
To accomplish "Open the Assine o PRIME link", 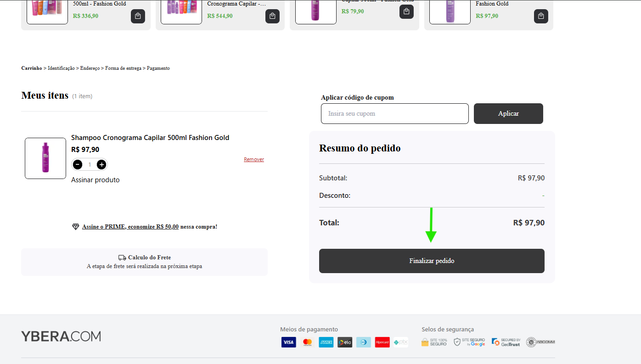I will [x=130, y=227].
